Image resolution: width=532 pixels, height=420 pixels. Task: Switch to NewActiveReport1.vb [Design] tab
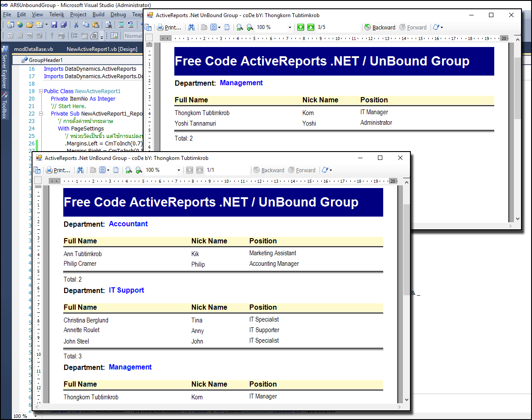[102, 49]
